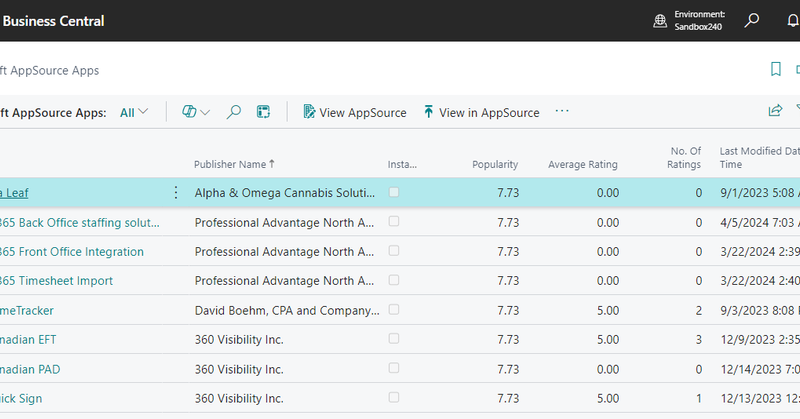Select the 12/14/2023 date cell
The image size is (800, 419).
pos(760,369)
